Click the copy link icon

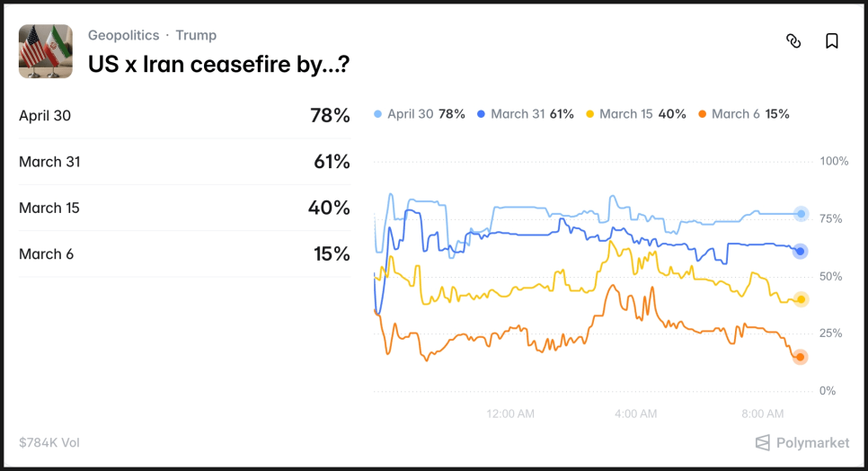point(793,40)
